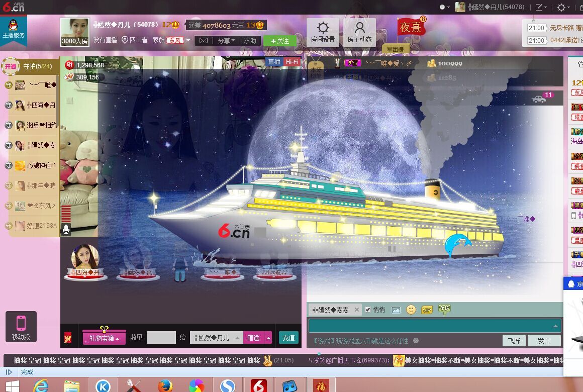Open 房间设置 gear settings
The image size is (583, 392).
pos(323,32)
